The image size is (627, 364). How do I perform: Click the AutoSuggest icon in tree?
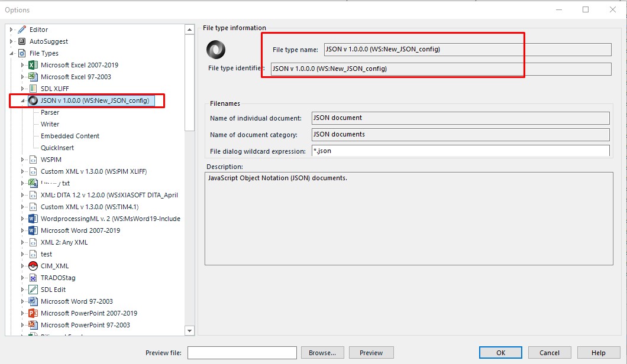point(22,41)
